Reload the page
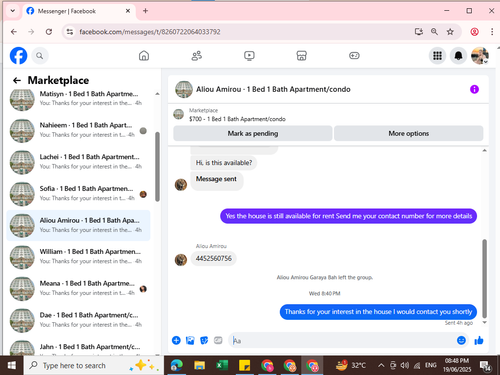Viewport: 500px width, 375px height. pyautogui.click(x=49, y=32)
